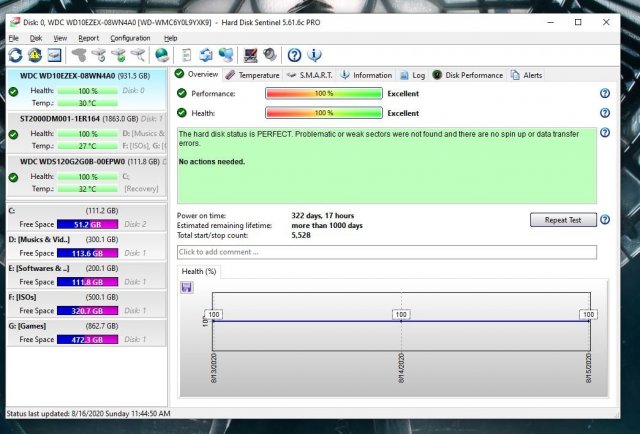Click the help icon next to Repeat Test

604,219
